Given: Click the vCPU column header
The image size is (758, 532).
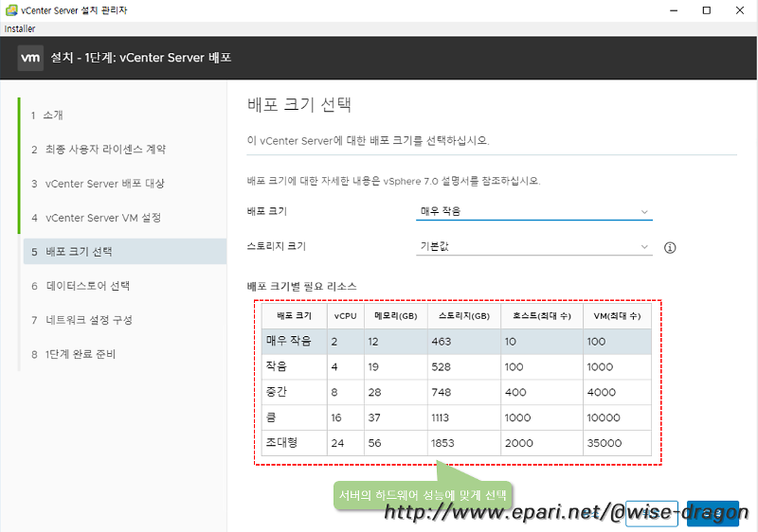Looking at the screenshot, I should click(x=346, y=316).
